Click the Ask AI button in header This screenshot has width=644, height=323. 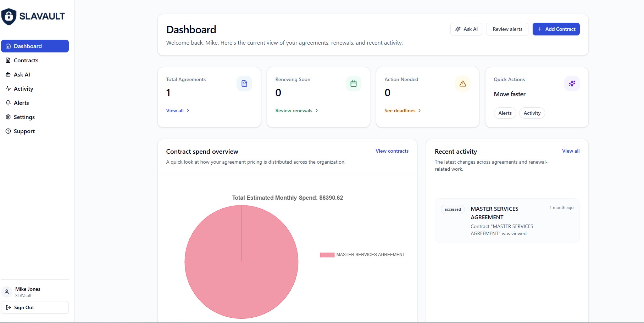point(466,29)
